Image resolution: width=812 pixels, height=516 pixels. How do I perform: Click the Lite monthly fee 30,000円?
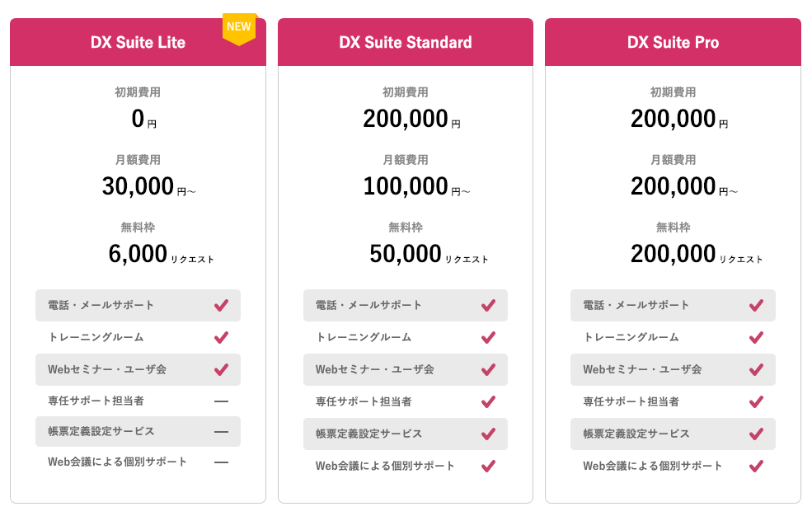[148, 186]
